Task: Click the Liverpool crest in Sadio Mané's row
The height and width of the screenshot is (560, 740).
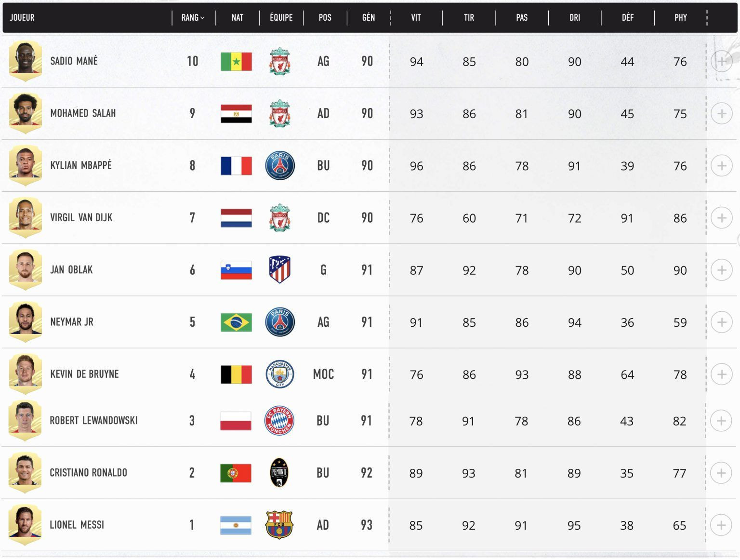Action: [279, 61]
